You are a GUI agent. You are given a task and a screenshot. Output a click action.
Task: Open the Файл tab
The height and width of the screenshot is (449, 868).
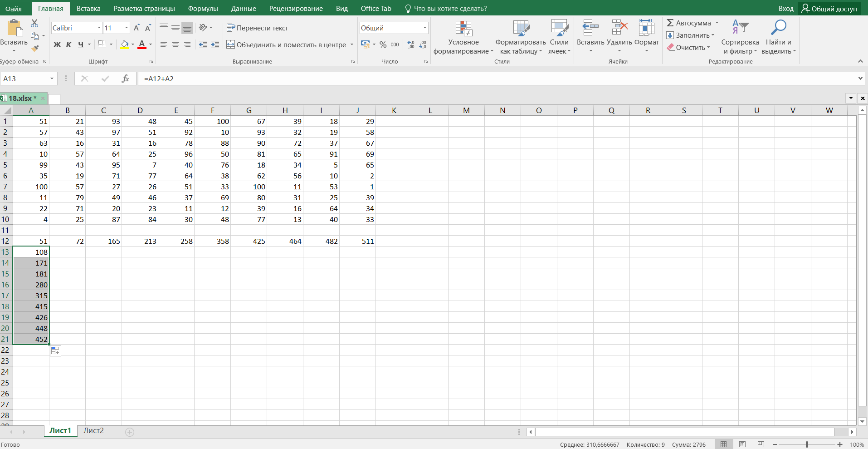[14, 9]
